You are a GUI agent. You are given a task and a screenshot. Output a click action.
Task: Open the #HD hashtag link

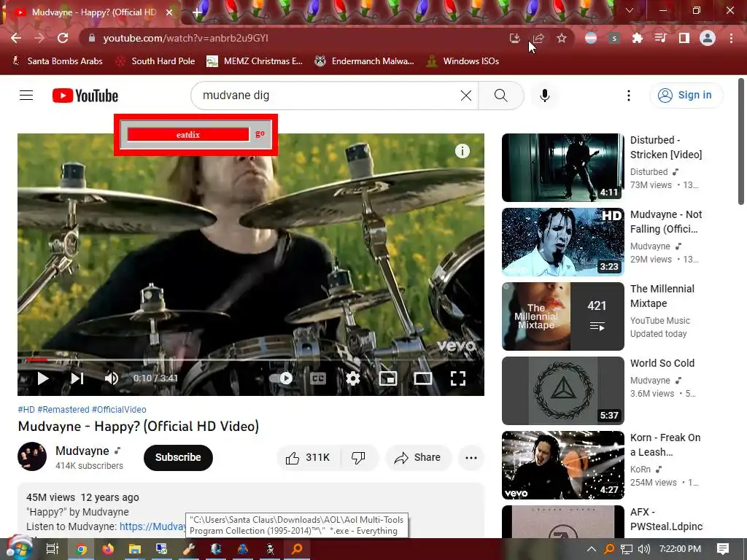[26, 410]
